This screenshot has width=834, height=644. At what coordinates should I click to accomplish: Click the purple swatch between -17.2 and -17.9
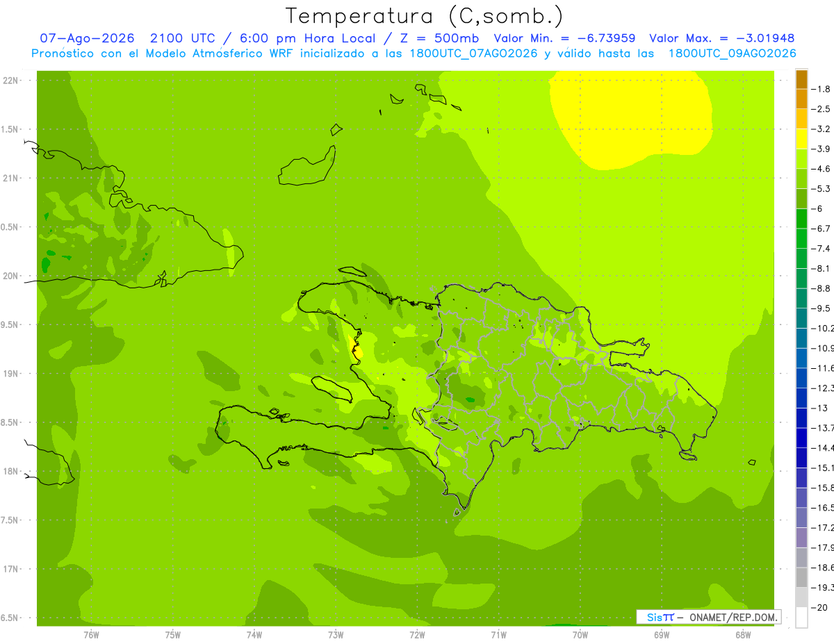(x=801, y=538)
